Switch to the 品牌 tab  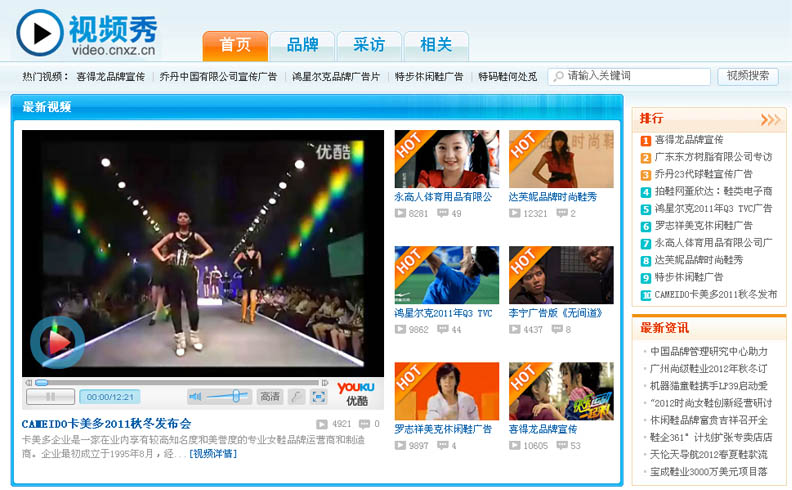(x=302, y=46)
